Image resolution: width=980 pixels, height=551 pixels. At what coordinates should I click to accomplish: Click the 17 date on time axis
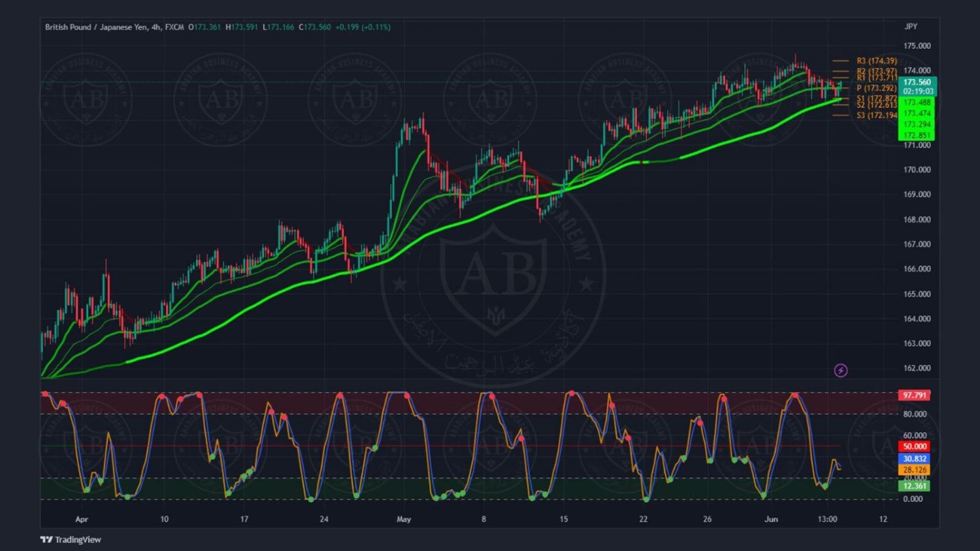point(244,520)
